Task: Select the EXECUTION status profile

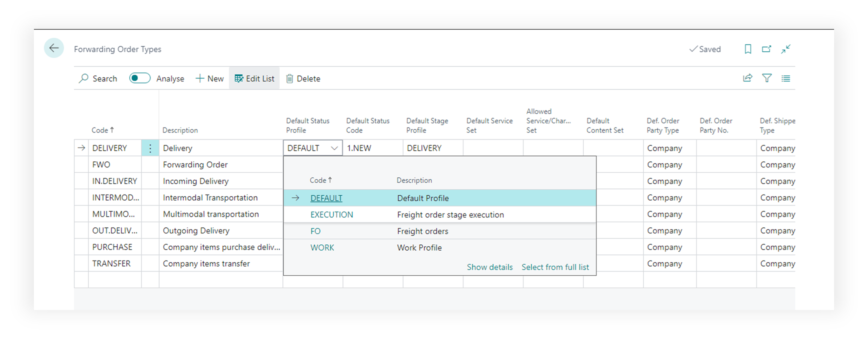Action: point(331,215)
